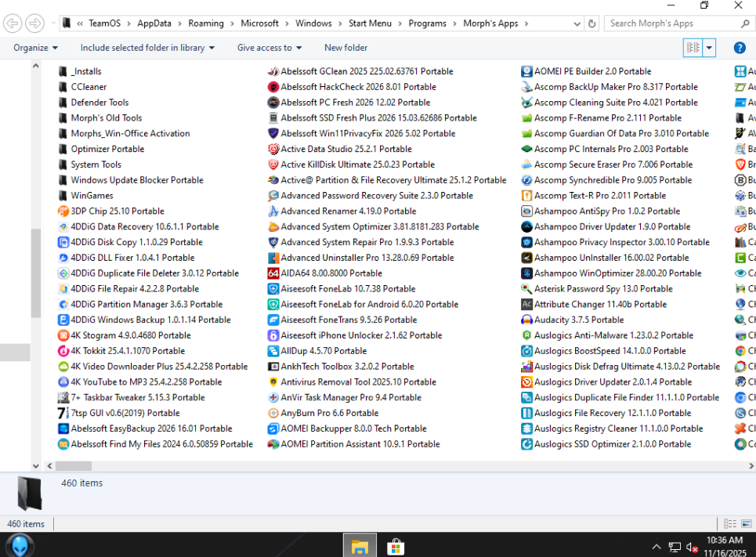756x557 pixels.
Task: Click the Alienware Start button
Action: (20, 545)
